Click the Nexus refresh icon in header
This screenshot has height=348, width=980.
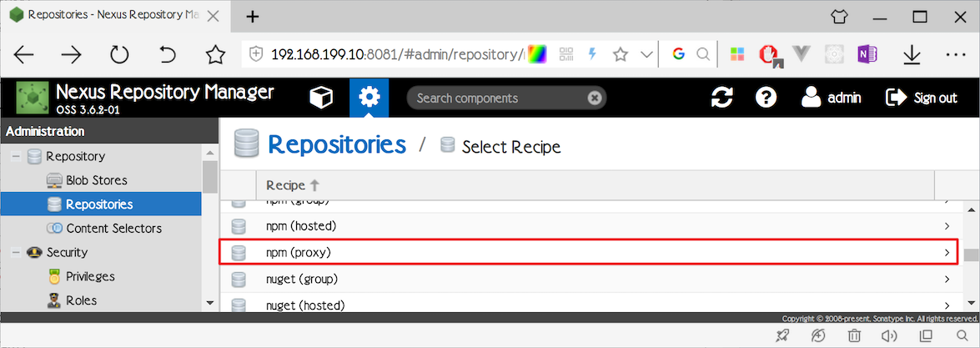pos(722,98)
